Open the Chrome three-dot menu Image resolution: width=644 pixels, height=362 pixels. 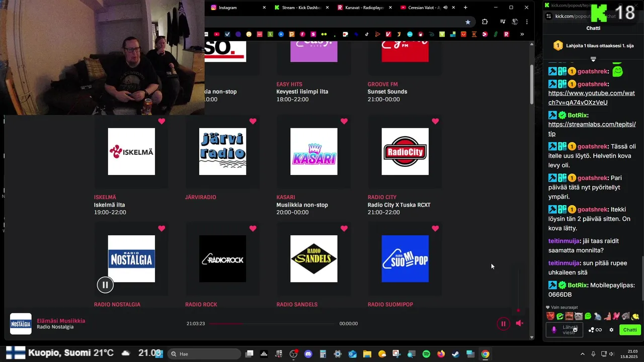pyautogui.click(x=527, y=22)
